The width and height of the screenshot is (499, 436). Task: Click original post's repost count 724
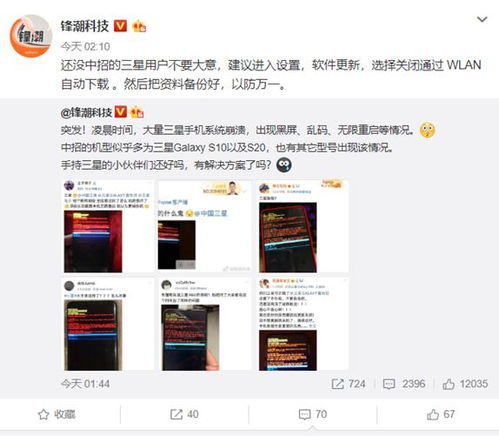(x=348, y=384)
